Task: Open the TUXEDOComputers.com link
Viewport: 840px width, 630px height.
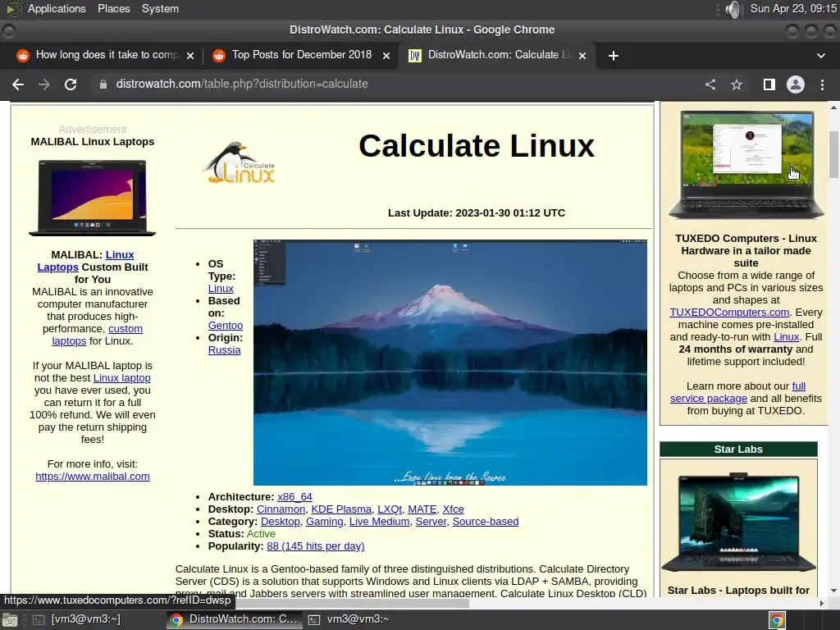Action: [729, 313]
